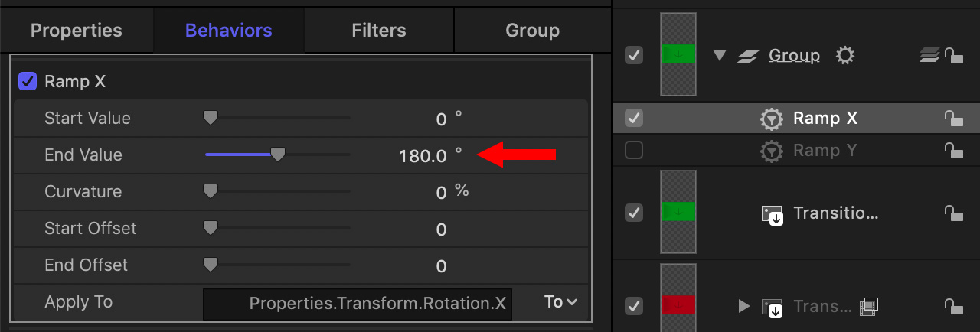Enable the Ramp Y layer checkbox
This screenshot has height=332, width=980.
coord(634,151)
